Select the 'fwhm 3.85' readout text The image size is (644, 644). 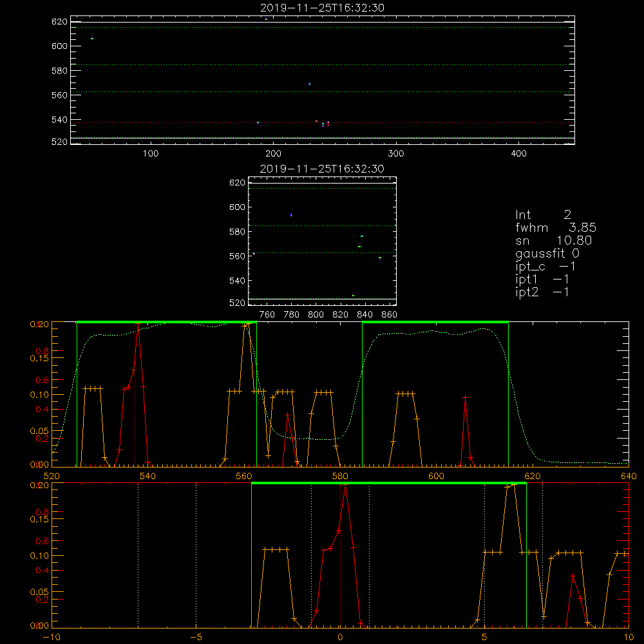pos(556,227)
